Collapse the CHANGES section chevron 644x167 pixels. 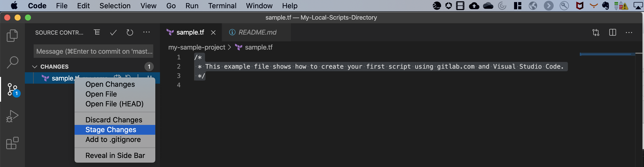pos(35,67)
